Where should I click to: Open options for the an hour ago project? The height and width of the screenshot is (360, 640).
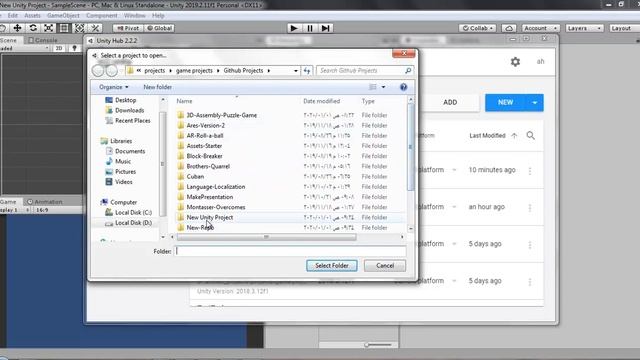point(530,208)
